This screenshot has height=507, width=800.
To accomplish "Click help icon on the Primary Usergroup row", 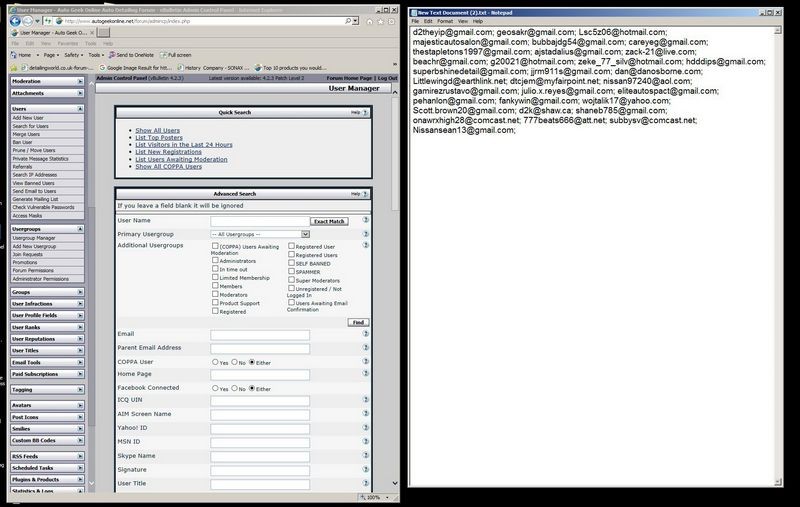I will point(365,234).
